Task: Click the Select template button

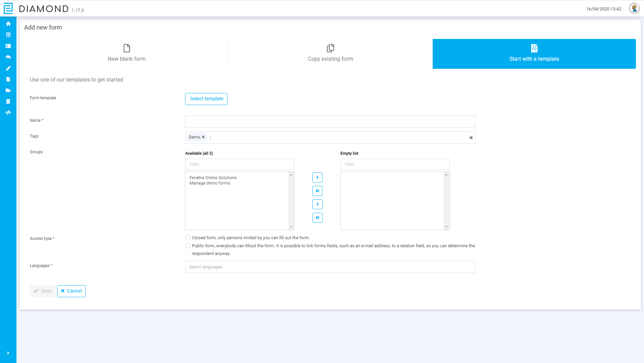Action: click(x=206, y=99)
